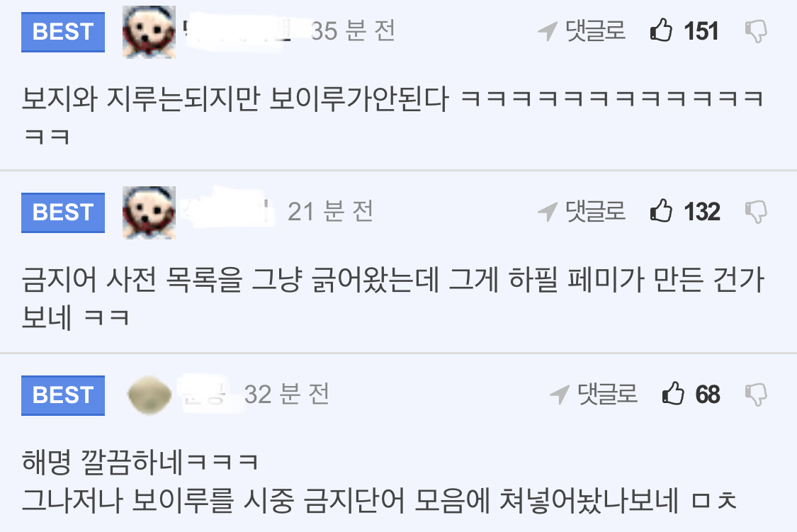The width and height of the screenshot is (797, 532).
Task: Dislike the comment posted 35 minutes ago
Action: point(756,31)
